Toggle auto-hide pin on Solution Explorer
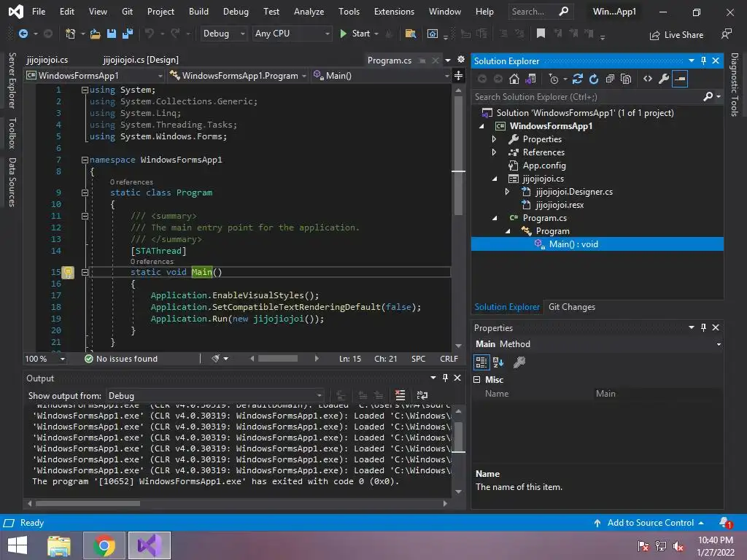This screenshot has width=747, height=560. click(x=704, y=61)
